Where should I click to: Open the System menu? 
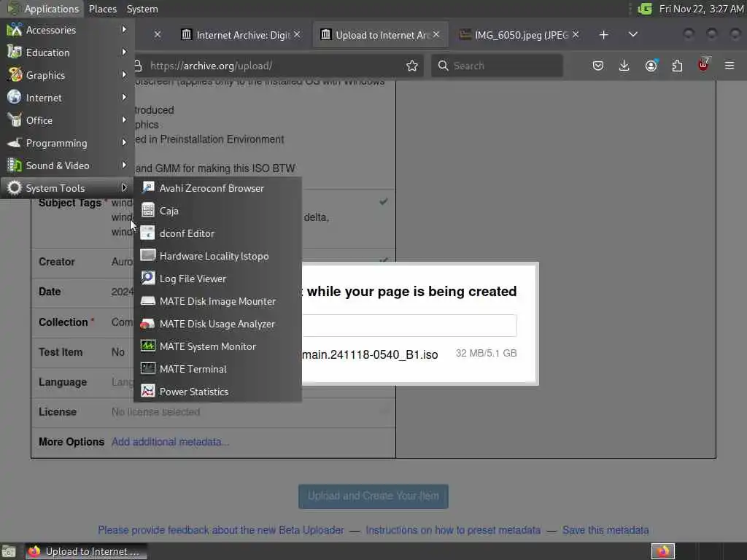click(x=142, y=9)
